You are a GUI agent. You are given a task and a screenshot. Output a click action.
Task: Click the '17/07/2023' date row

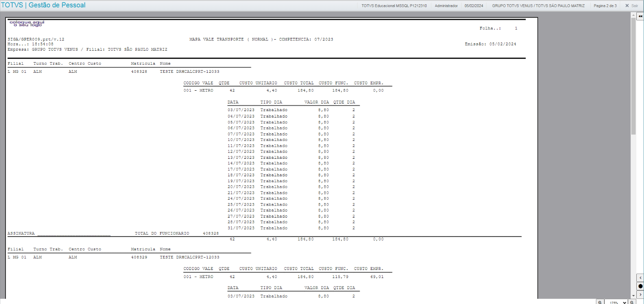291,169
